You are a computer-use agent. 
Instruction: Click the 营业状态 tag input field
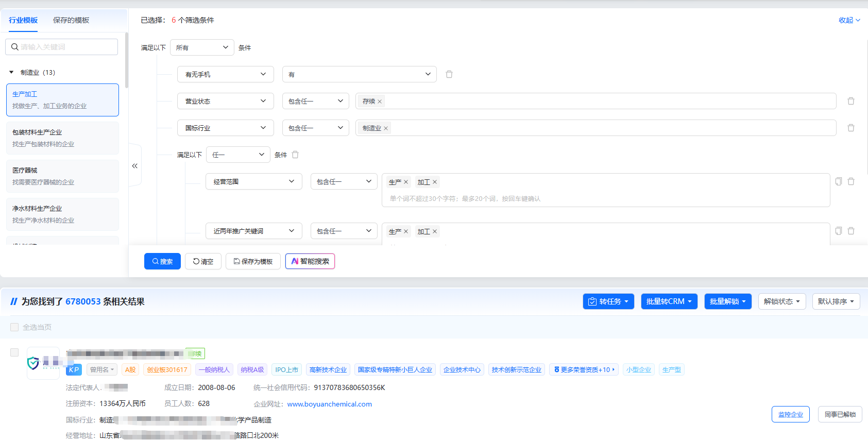595,101
